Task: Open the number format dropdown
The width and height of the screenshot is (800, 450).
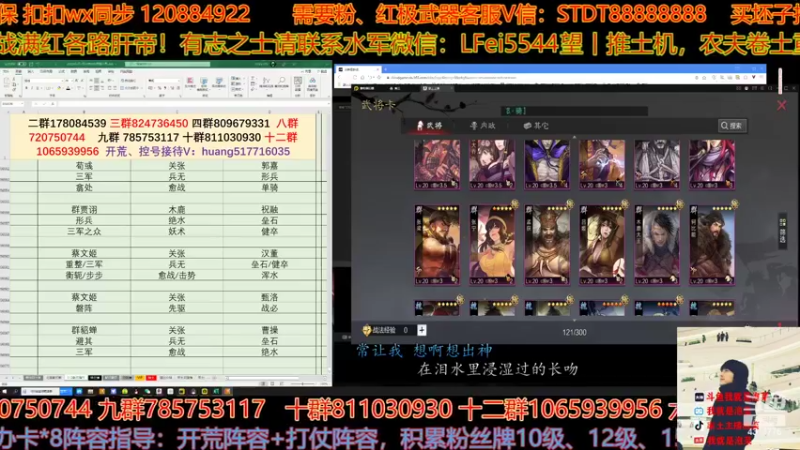Action: (179, 81)
